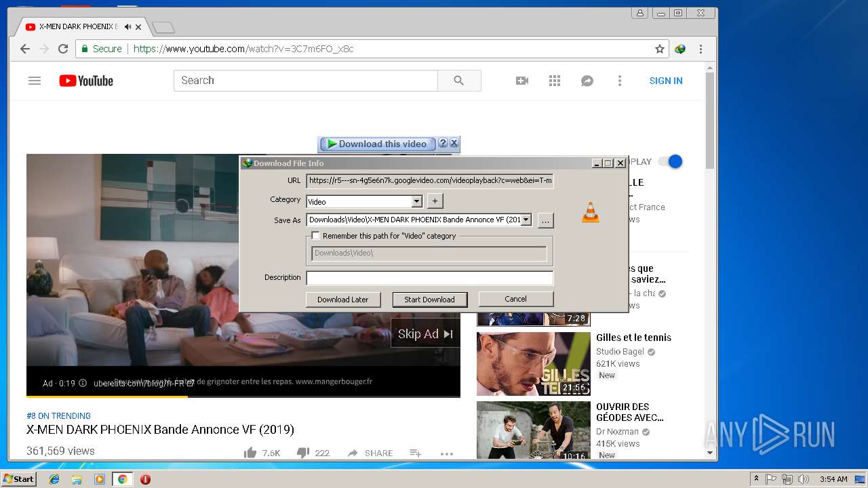Screen dimensions: 868x488
Task: Click the ad info icon next to Ad 0:19
Action: click(83, 383)
